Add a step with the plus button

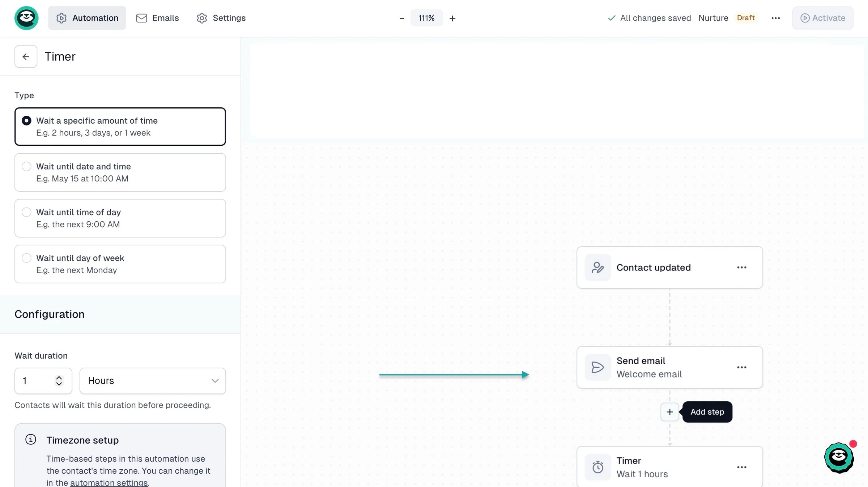669,412
